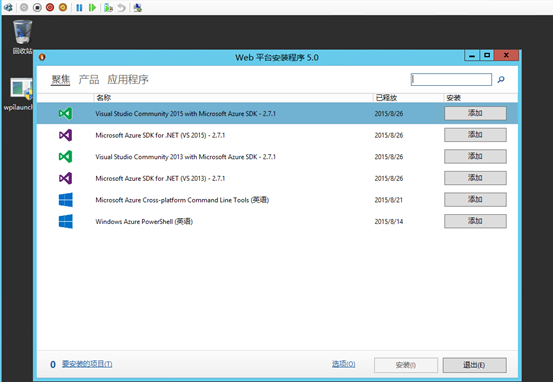Select Microsoft Azure SDK for .NET (VS 2015) text
553x382 pixels.
[x=160, y=135]
